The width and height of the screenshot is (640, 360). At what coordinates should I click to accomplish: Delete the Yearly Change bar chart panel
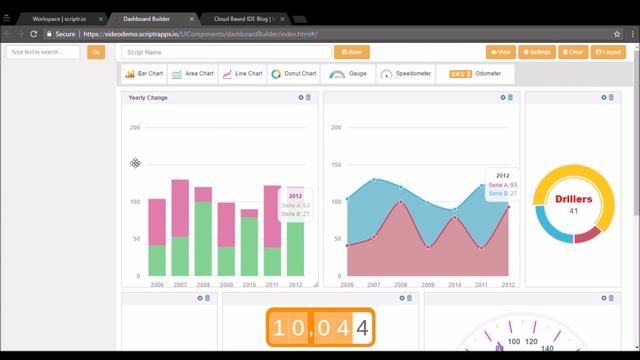point(309,98)
